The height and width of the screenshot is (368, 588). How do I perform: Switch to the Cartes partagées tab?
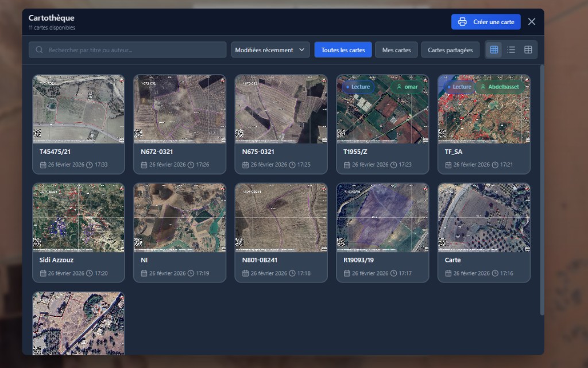(450, 50)
